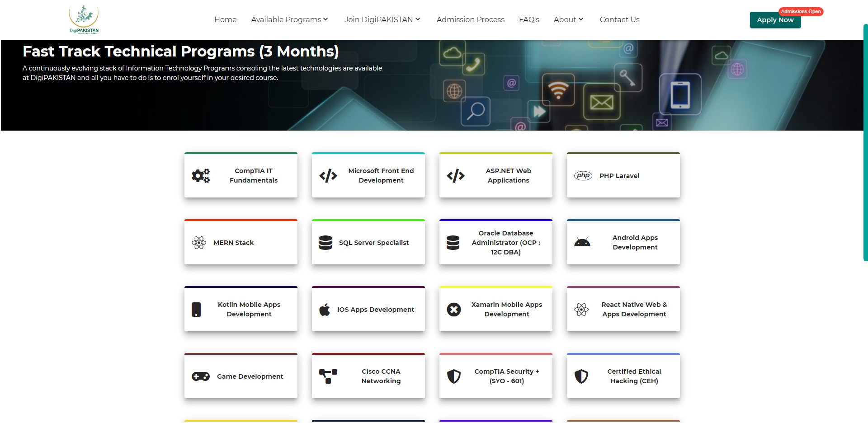The width and height of the screenshot is (868, 423).
Task: Open the Cisco CCNA Networking course
Action: click(368, 376)
